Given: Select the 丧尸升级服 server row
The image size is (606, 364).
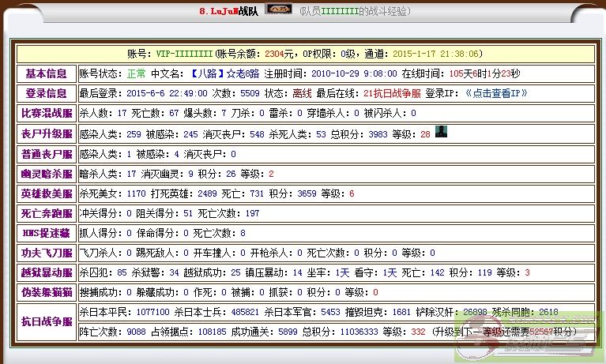Looking at the screenshot, I should [x=46, y=133].
